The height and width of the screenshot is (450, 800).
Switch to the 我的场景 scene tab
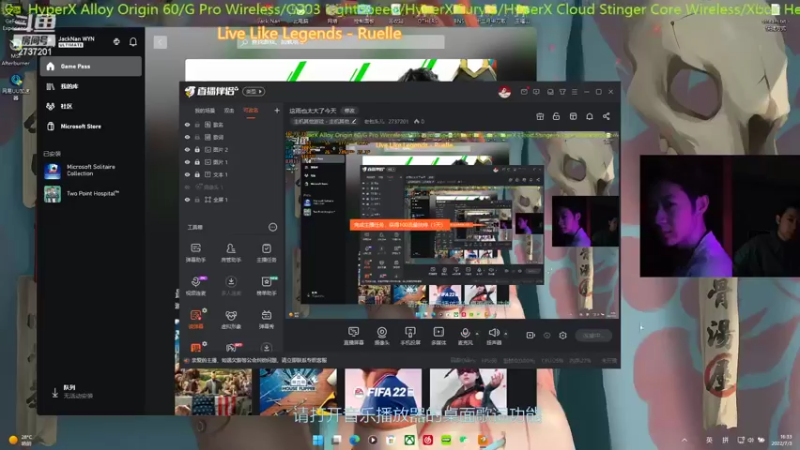click(x=205, y=111)
